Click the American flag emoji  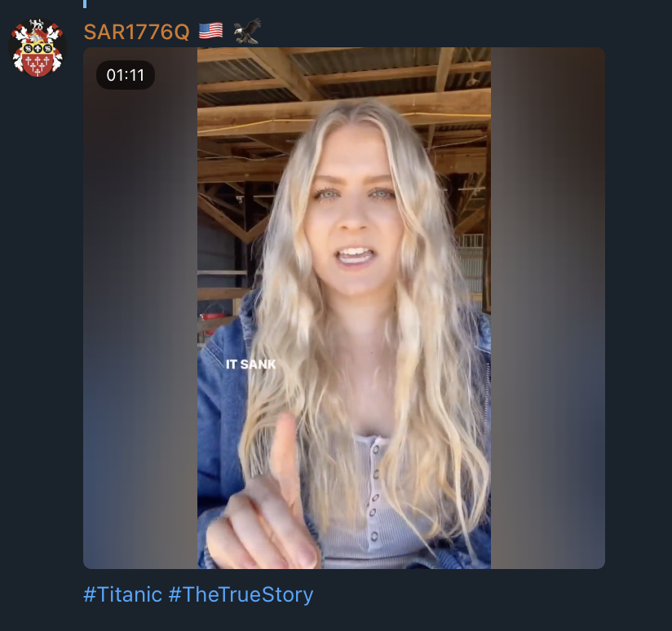pos(210,31)
